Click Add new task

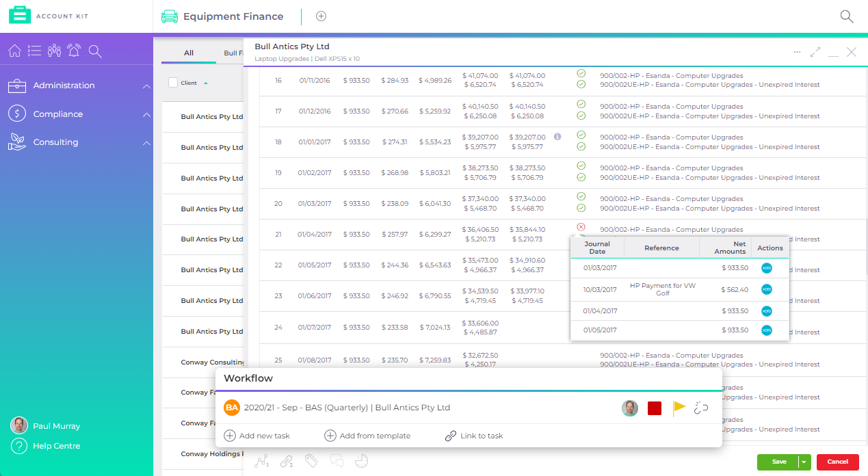257,436
